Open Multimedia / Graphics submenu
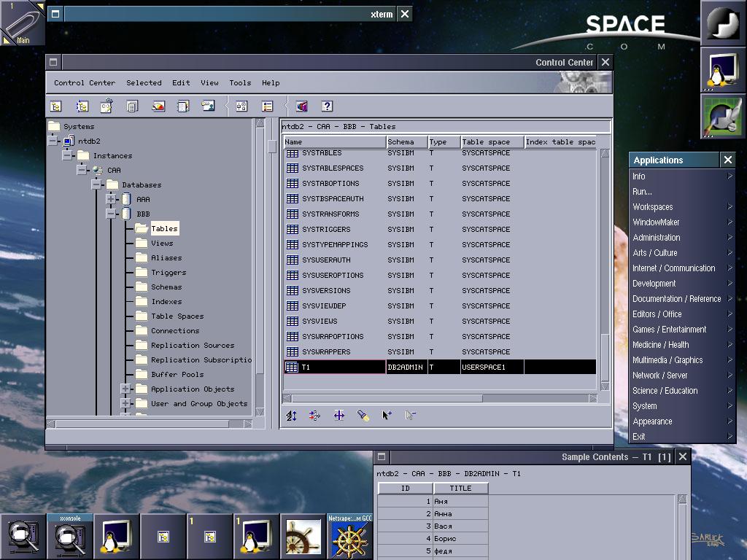The width and height of the screenshot is (747, 560). (x=682, y=360)
